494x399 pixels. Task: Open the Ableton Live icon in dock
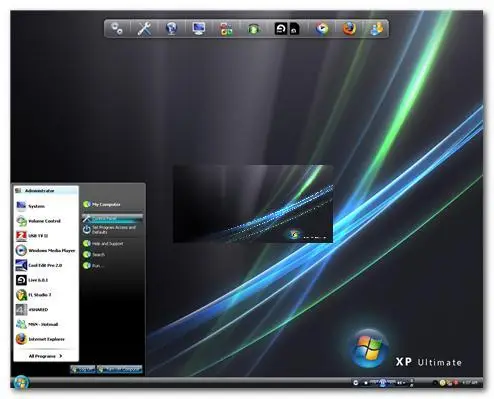point(281,29)
